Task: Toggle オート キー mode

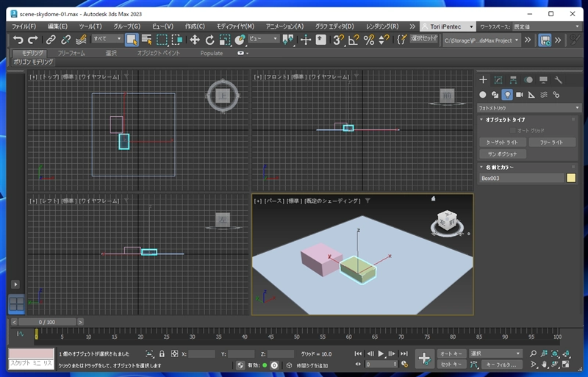Action: point(451,353)
